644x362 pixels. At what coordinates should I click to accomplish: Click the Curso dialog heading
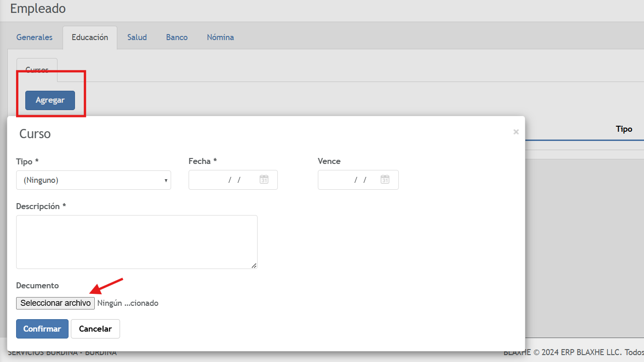(35, 134)
